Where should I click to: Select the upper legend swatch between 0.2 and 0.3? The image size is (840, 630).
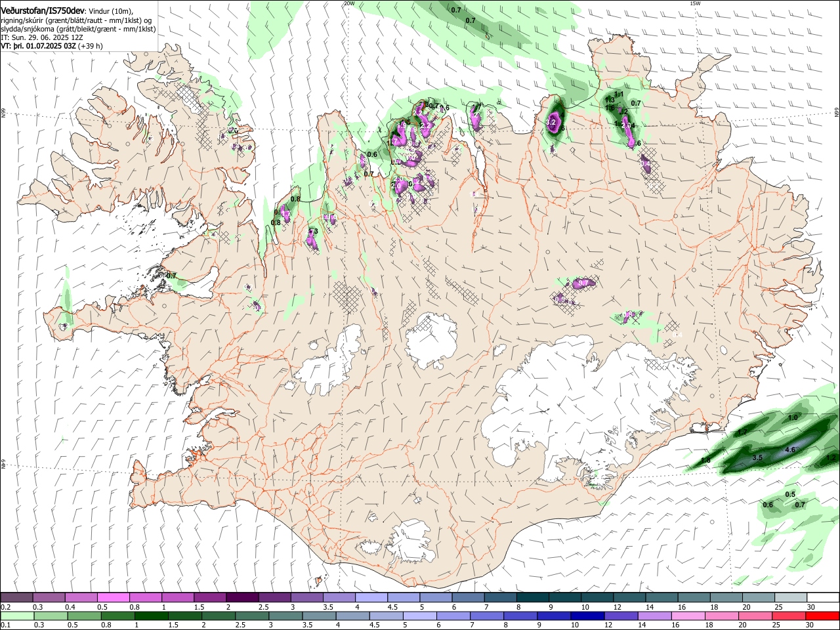16,598
